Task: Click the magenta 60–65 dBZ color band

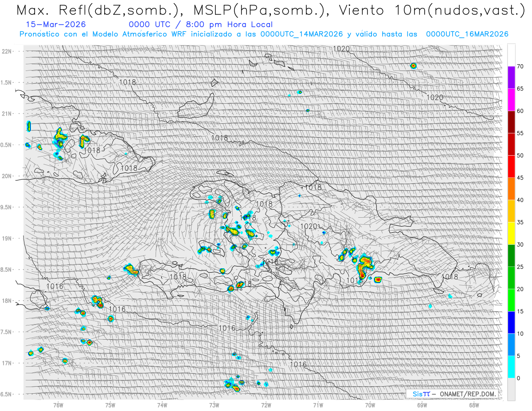Action: pyautogui.click(x=511, y=100)
